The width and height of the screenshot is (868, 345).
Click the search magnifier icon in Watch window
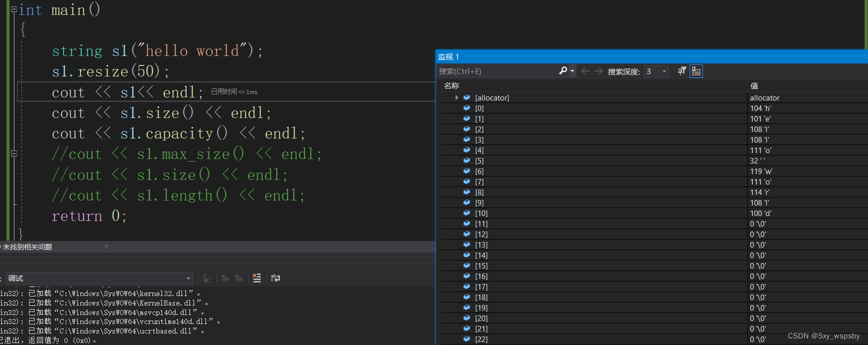[x=563, y=71]
